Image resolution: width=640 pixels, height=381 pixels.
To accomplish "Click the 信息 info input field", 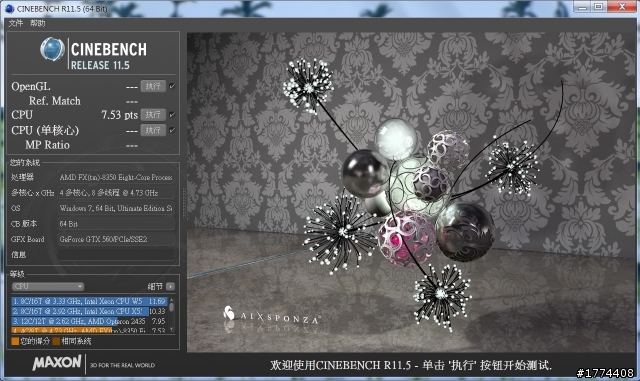I will pyautogui.click(x=116, y=254).
